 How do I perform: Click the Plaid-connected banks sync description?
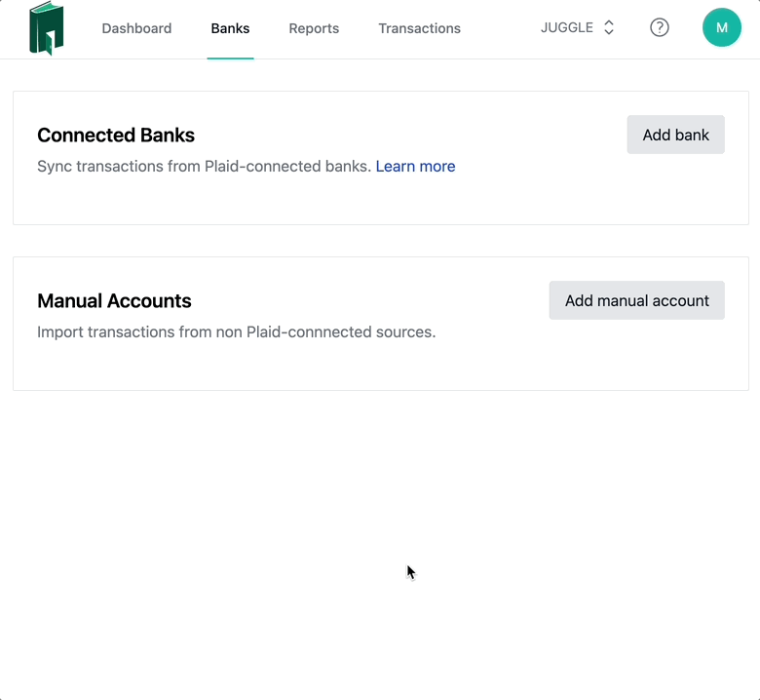204,166
